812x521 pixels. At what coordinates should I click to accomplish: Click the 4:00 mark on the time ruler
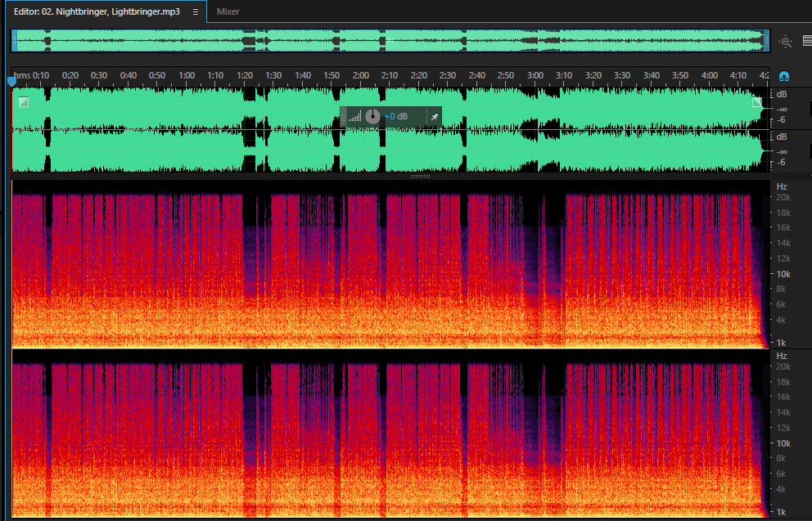coord(710,75)
